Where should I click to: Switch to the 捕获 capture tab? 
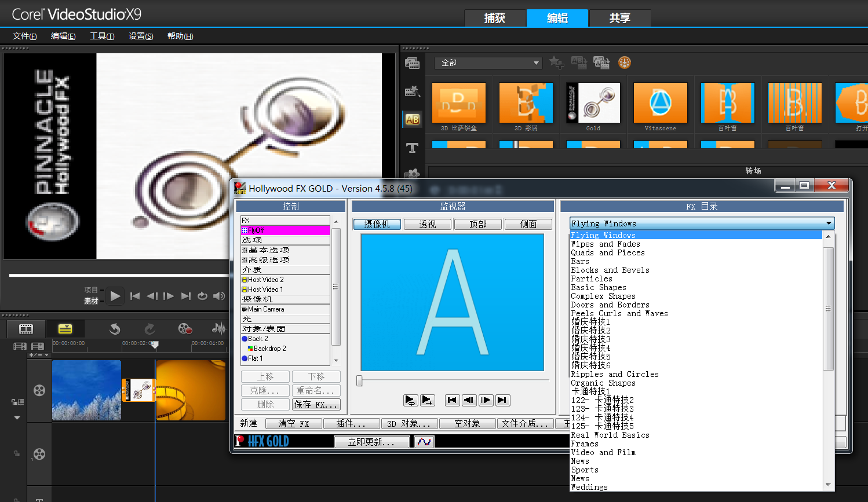pyautogui.click(x=495, y=18)
